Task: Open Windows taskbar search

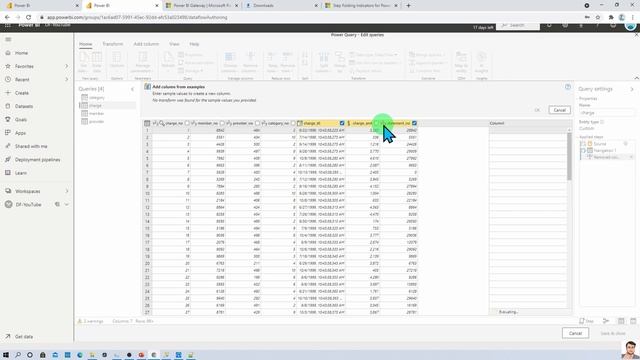Action: pos(18,355)
